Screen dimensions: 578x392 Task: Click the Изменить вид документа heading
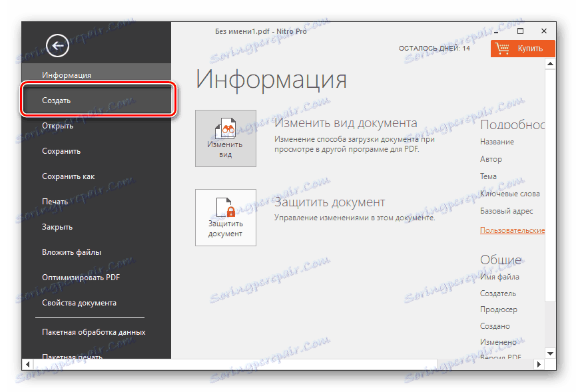click(346, 122)
